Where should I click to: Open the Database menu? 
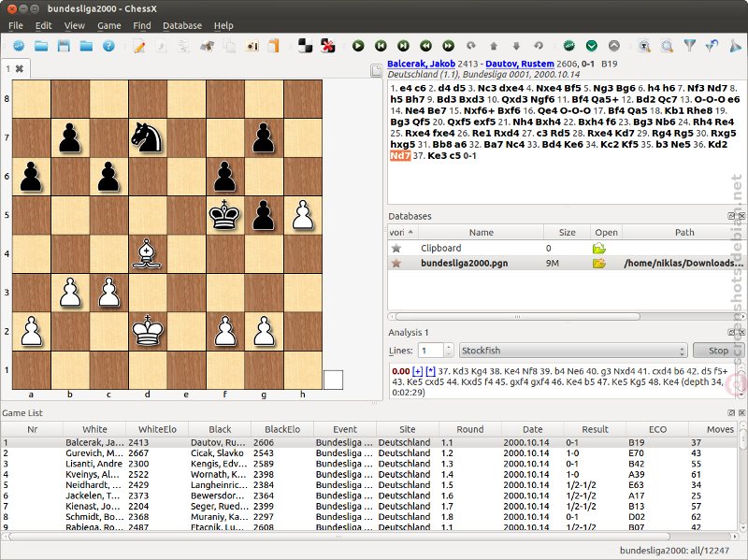(x=182, y=26)
